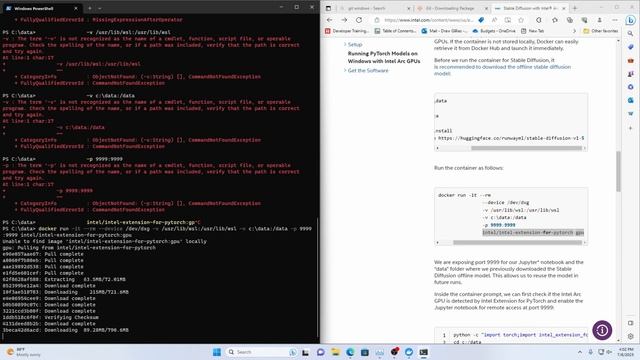
Task: Open Other favorites folder
Action: [x=601, y=31]
